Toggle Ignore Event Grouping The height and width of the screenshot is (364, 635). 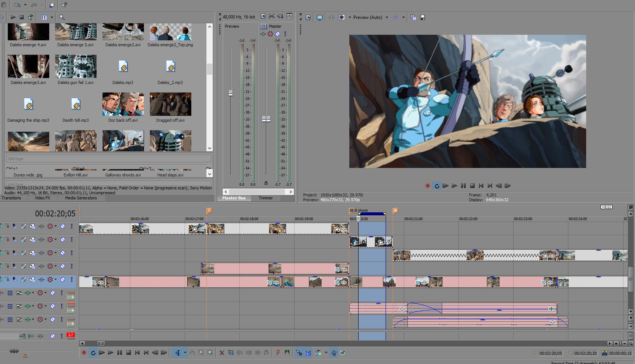click(x=343, y=353)
